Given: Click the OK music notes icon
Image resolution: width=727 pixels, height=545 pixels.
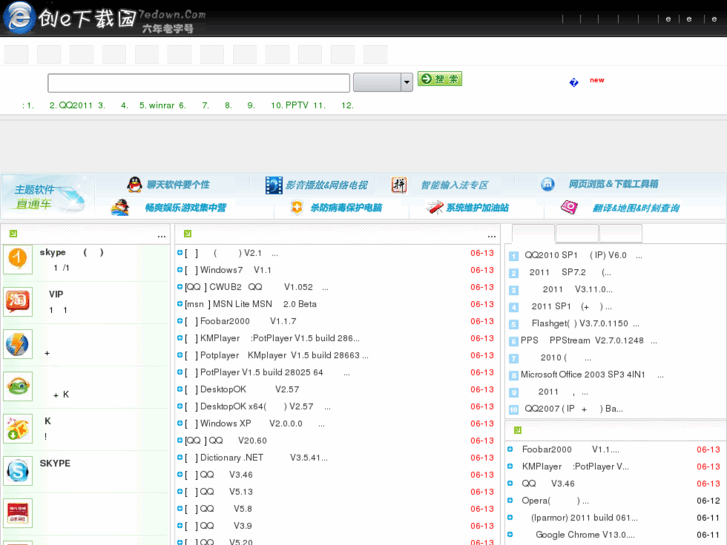Looking at the screenshot, I should coord(18,428).
